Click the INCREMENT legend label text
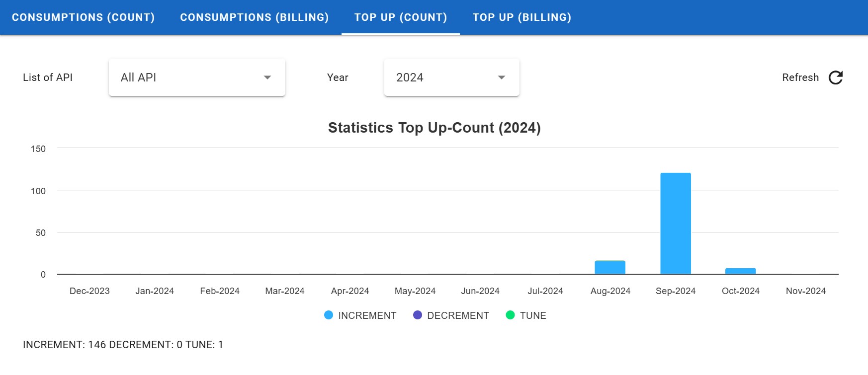The width and height of the screenshot is (868, 375). coord(367,315)
